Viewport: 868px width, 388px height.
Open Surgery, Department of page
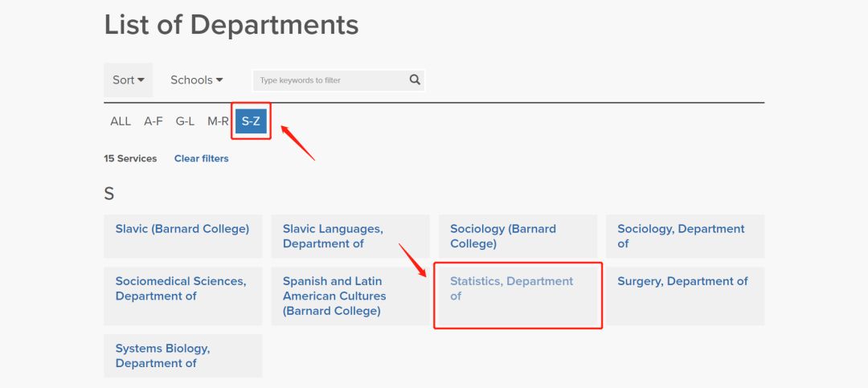pos(682,281)
